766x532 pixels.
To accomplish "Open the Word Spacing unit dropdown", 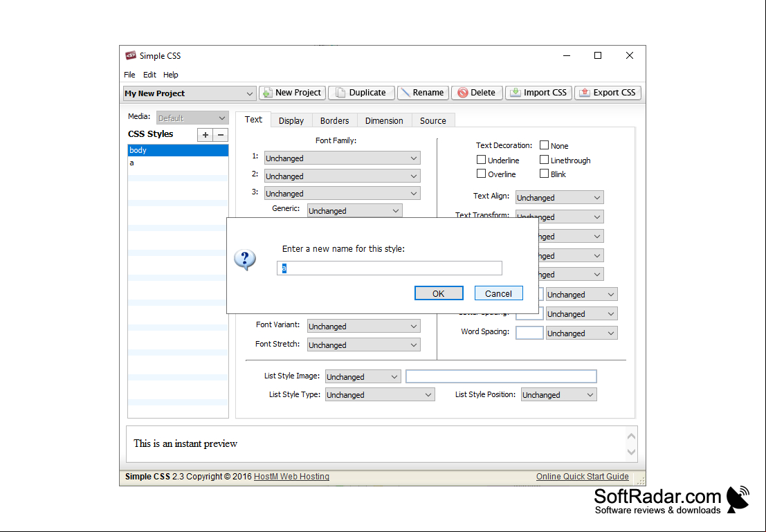I will pos(581,333).
